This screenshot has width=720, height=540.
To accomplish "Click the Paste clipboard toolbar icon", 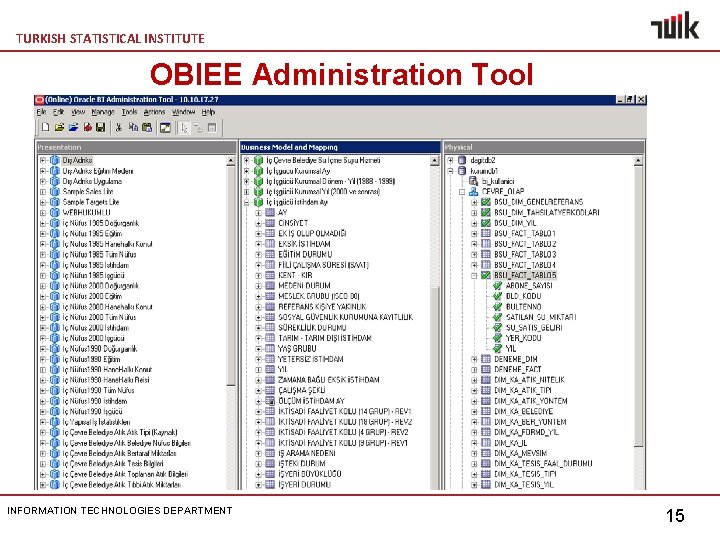I will point(147,128).
